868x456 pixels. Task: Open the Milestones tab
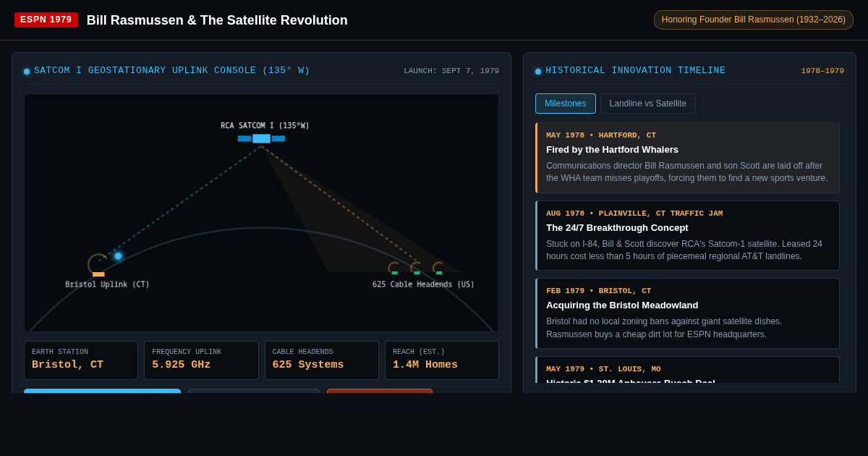pyautogui.click(x=566, y=104)
